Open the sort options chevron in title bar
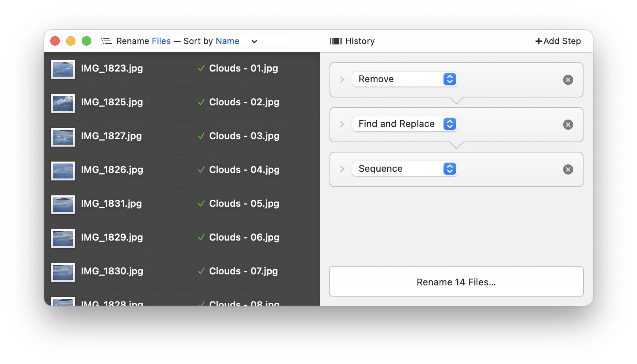This screenshot has width=637, height=364. (254, 41)
